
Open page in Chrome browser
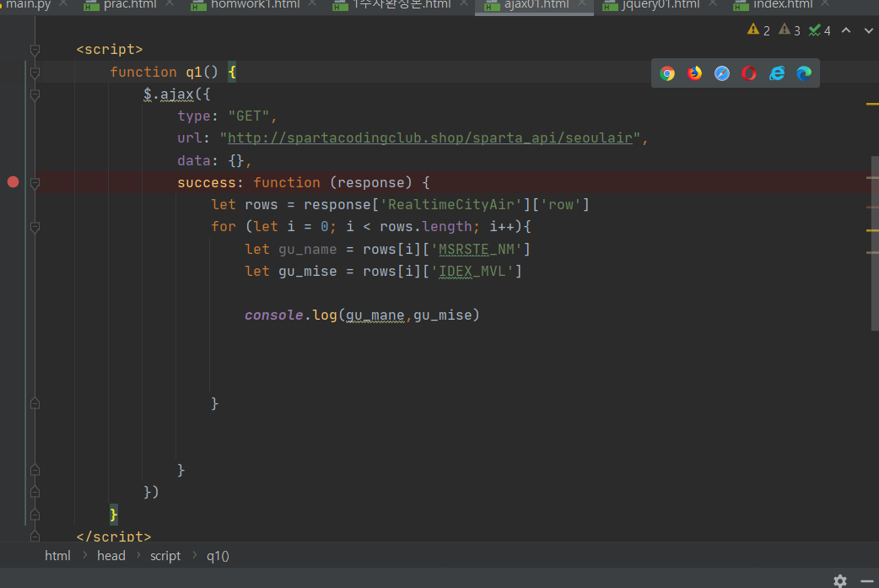tap(667, 73)
